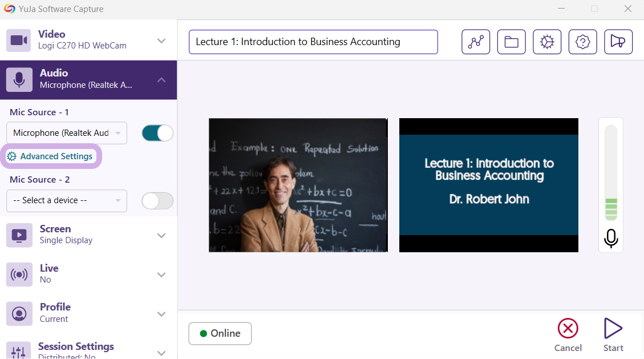Open the recordings folder icon
The height and width of the screenshot is (359, 644).
click(x=511, y=42)
